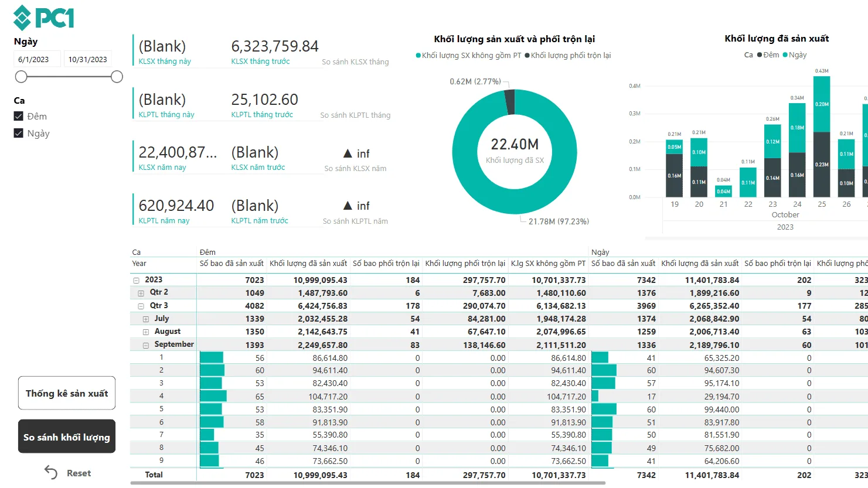Image resolution: width=868 pixels, height=488 pixels.
Task: Click the dark donut chart segment
Action: pyautogui.click(x=510, y=101)
